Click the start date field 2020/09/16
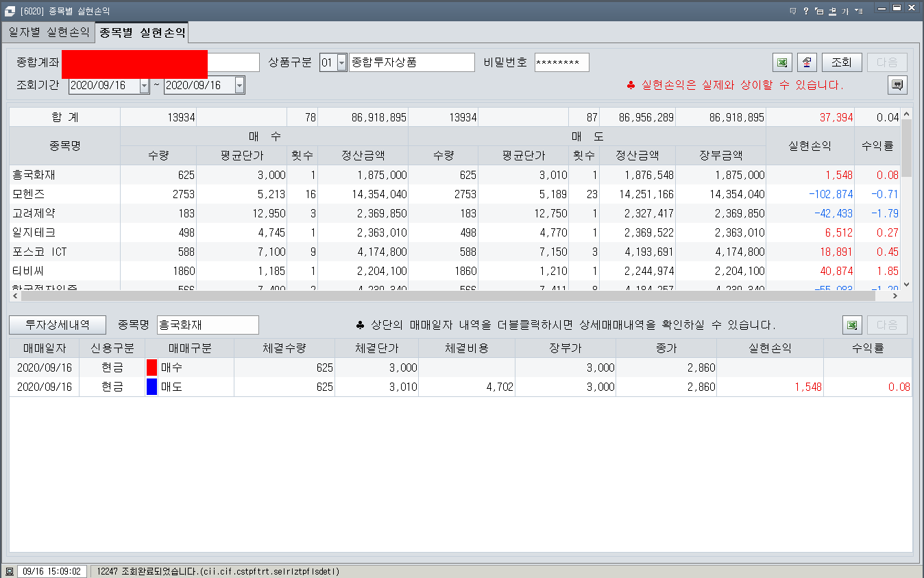The width and height of the screenshot is (924, 578). pyautogui.click(x=104, y=86)
